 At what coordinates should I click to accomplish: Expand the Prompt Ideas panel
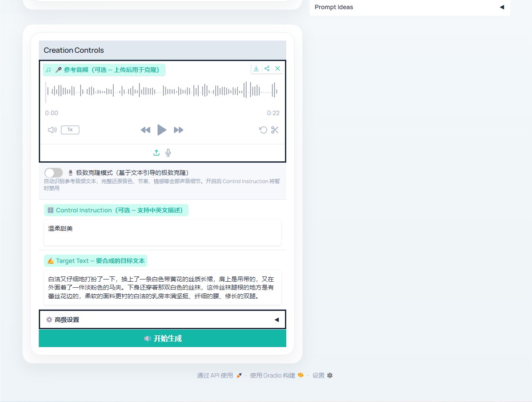410,7
